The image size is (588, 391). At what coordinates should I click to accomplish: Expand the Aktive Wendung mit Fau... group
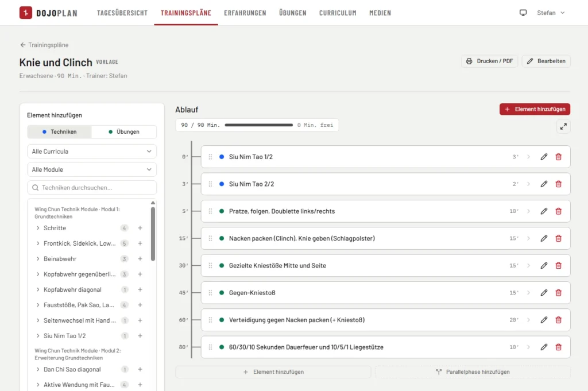[38, 385]
